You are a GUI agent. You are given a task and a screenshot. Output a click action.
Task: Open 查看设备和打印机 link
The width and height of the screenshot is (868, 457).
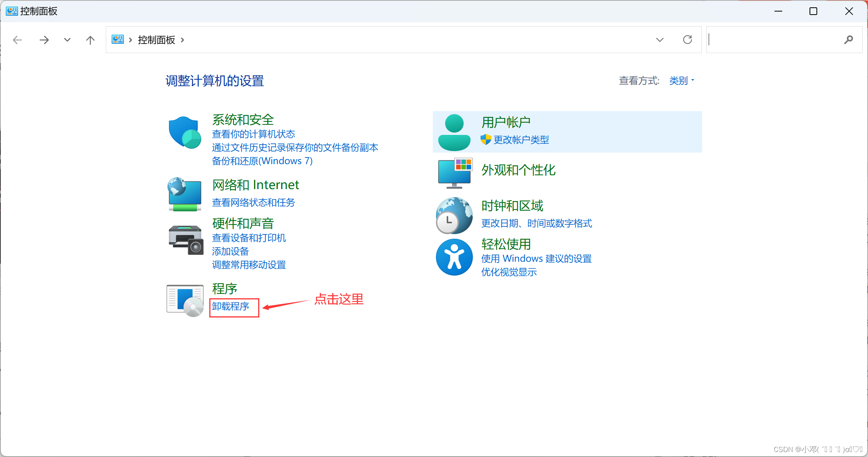(x=249, y=238)
